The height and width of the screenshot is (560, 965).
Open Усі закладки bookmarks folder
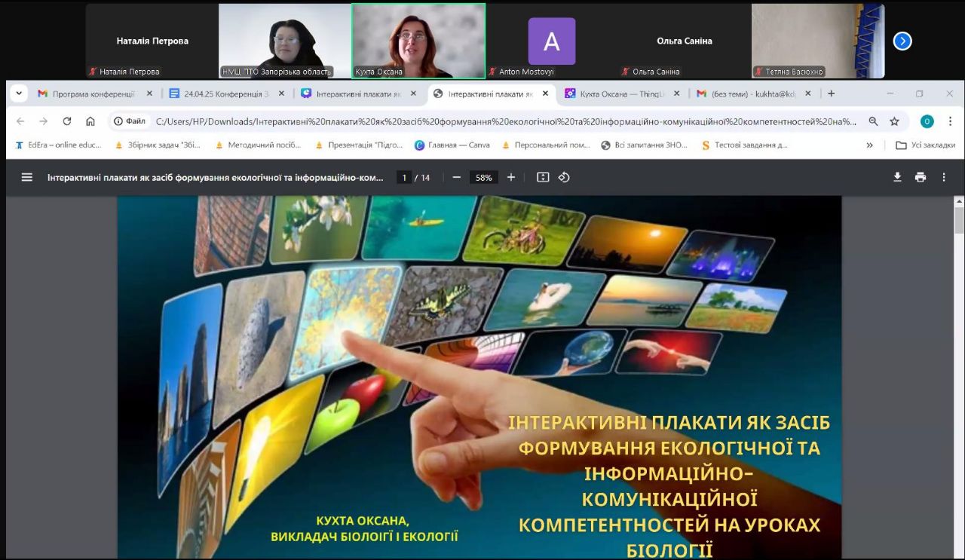[926, 145]
